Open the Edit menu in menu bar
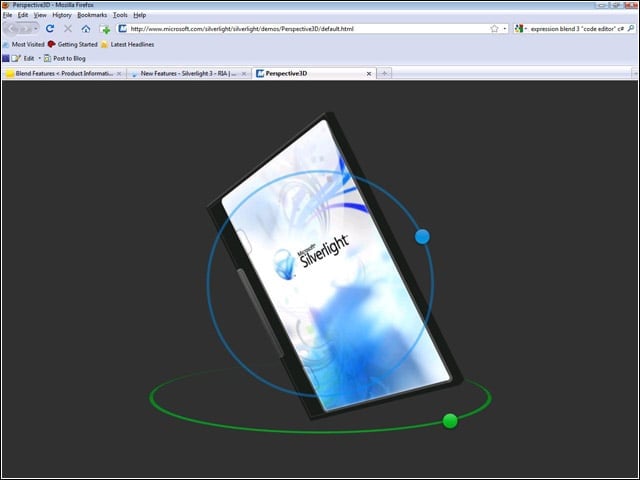 23,15
